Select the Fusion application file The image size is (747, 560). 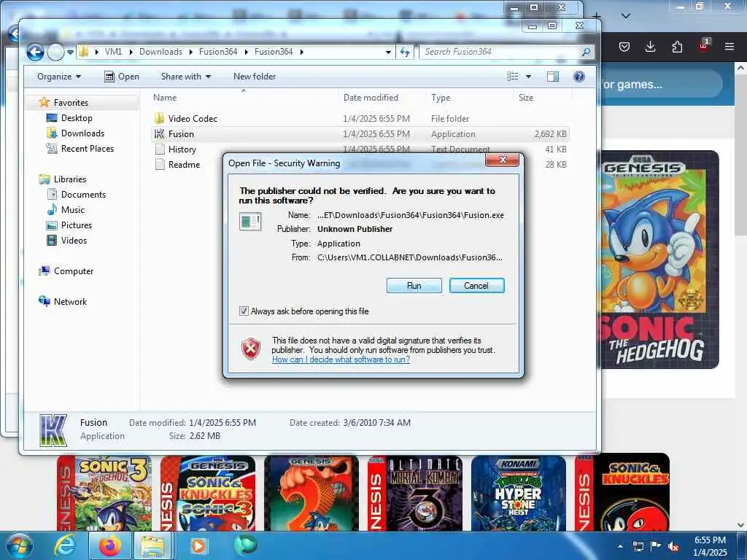click(x=360, y=134)
